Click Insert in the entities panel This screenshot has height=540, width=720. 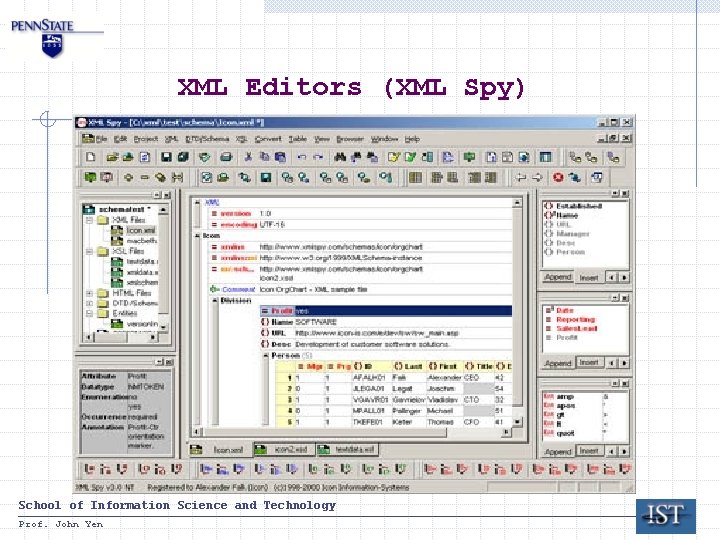(x=589, y=451)
